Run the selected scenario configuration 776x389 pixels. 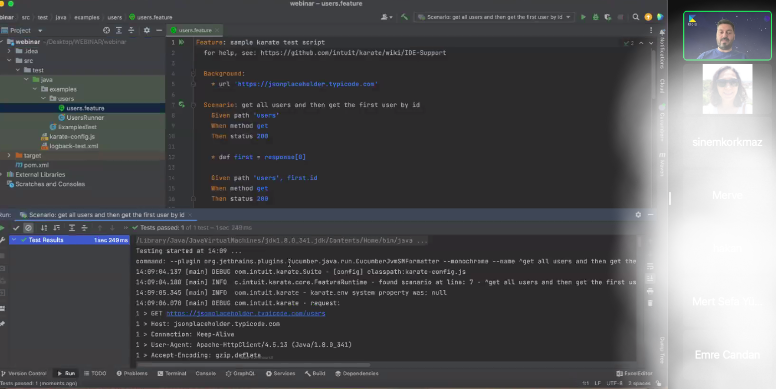[583, 17]
